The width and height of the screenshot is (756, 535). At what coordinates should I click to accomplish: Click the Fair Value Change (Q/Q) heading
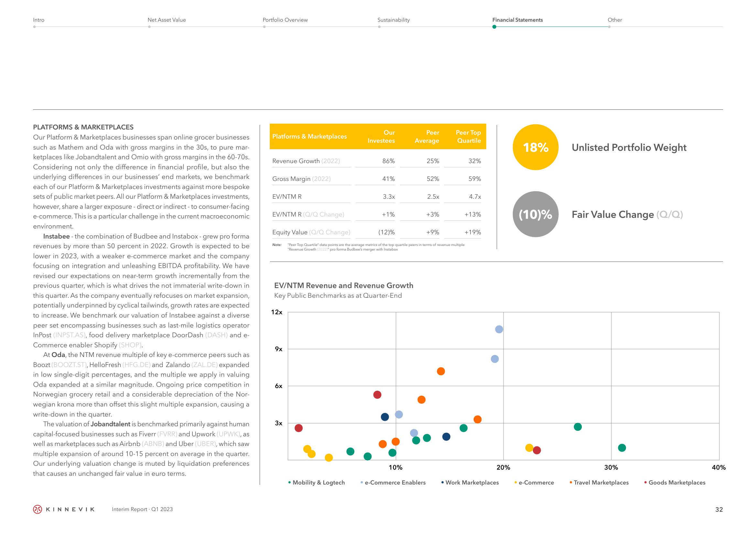point(627,215)
